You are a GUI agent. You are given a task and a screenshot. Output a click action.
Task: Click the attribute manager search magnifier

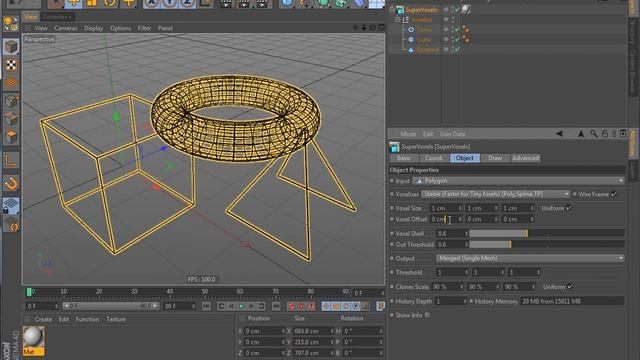click(593, 134)
